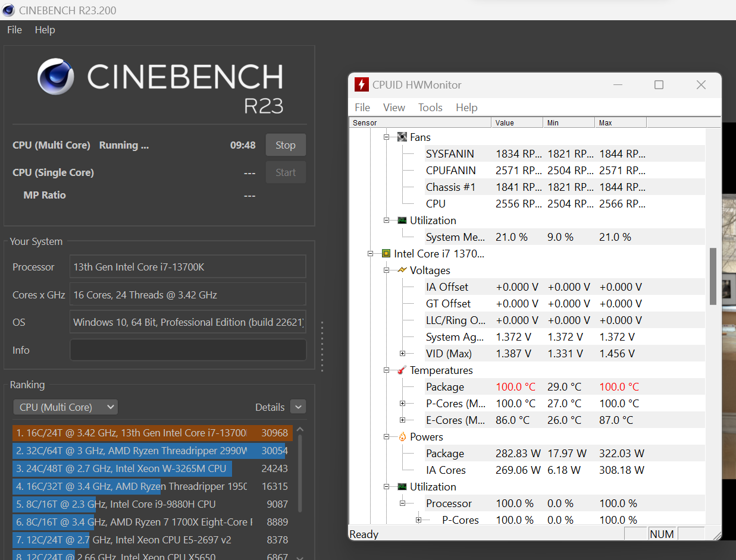Click the Utilization icon above System Memory
This screenshot has height=560, width=736.
pos(402,220)
